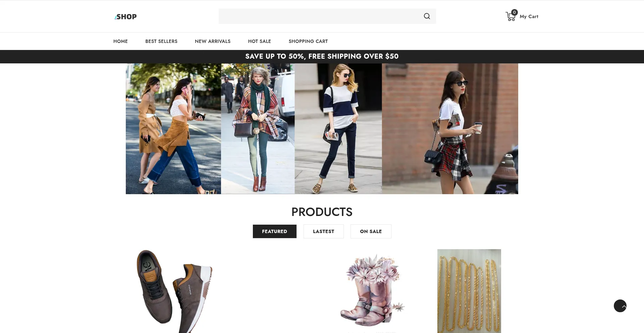Image resolution: width=644 pixels, height=333 pixels.
Task: Click the cart item count badge
Action: pyautogui.click(x=514, y=12)
